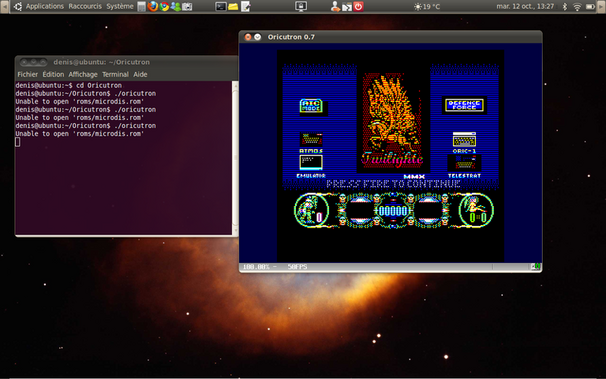Click the ATMOS machine icon in Oricutron
The width and height of the screenshot is (606, 379).
311,143
